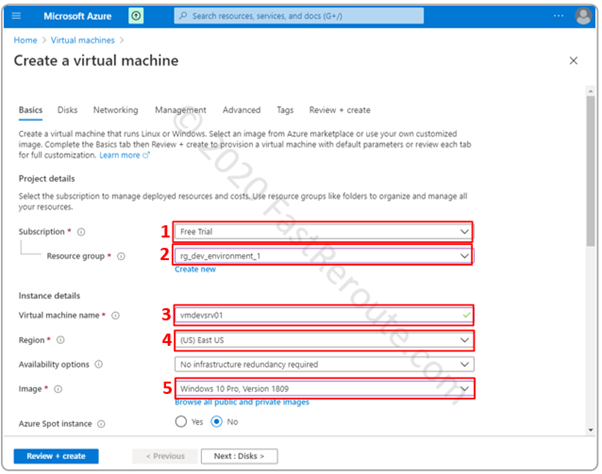Viewport: 602px width, 474px height.
Task: Show info tooltip for Azure Spot instance
Action: pyautogui.click(x=101, y=424)
